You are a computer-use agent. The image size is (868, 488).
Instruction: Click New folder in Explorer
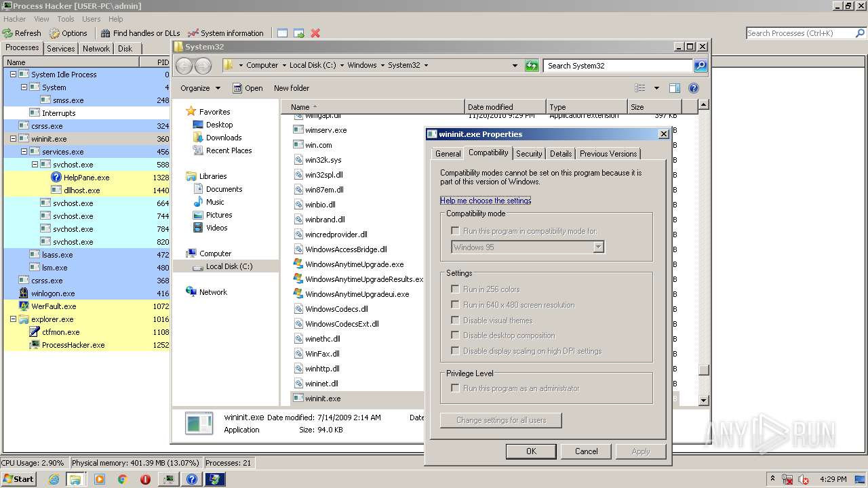(x=292, y=88)
